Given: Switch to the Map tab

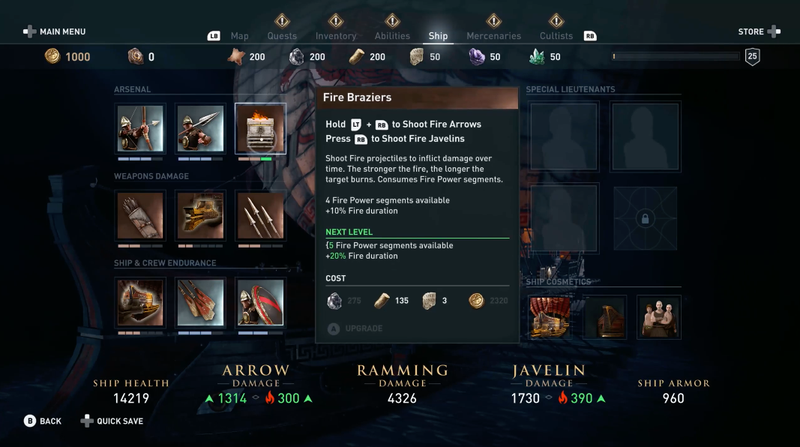Looking at the screenshot, I should coord(239,36).
